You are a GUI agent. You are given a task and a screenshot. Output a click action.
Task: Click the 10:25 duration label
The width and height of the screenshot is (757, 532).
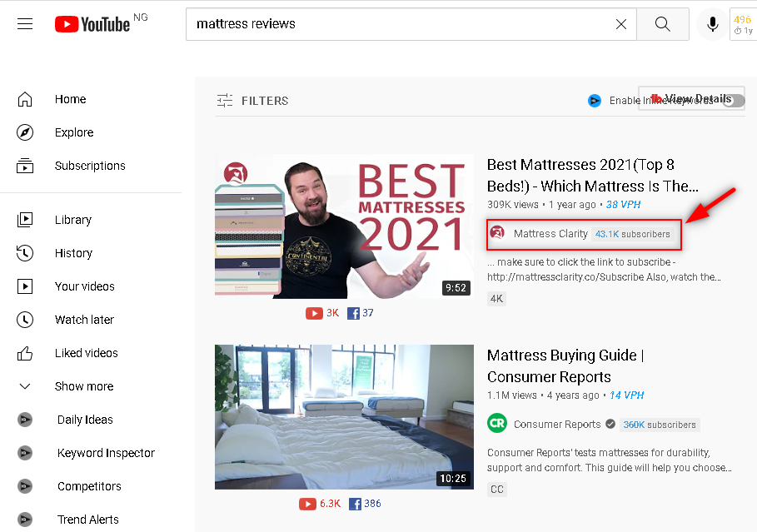point(453,479)
